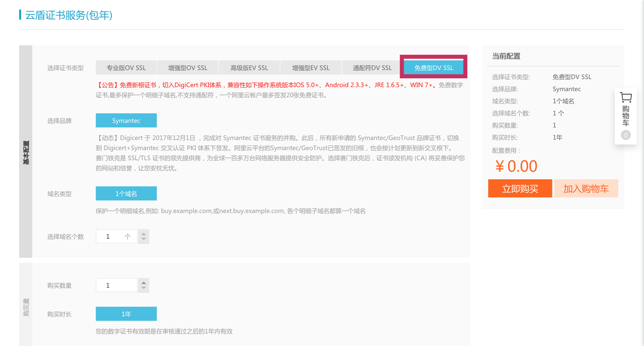
Task: Select 增强型OV SSL certificate type
Action: tap(188, 68)
